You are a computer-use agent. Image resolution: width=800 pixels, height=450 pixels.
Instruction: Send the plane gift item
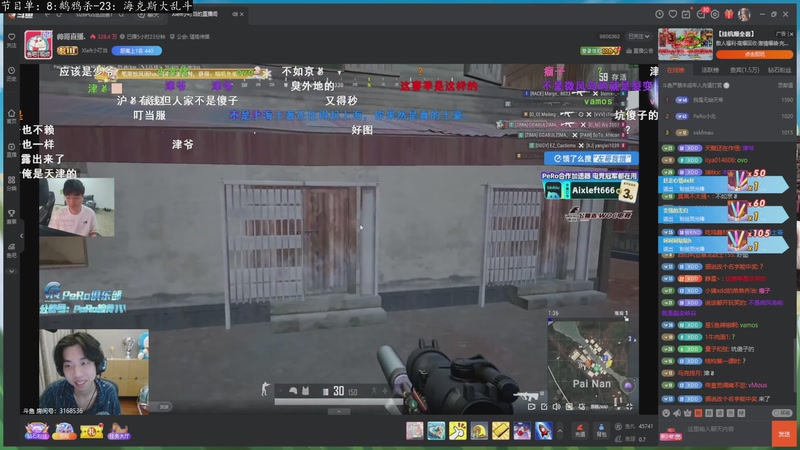(x=521, y=431)
